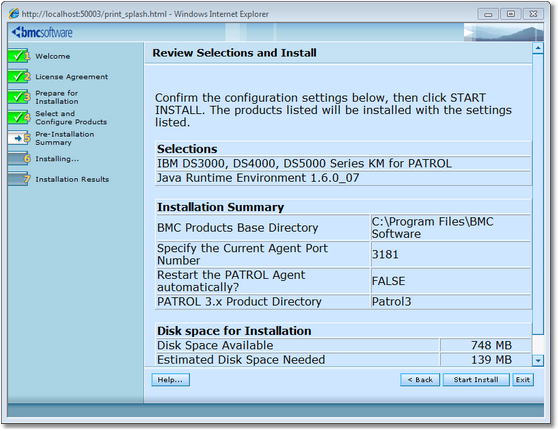Select the Installation Results step label
The width and height of the screenshot is (558, 431).
(72, 179)
